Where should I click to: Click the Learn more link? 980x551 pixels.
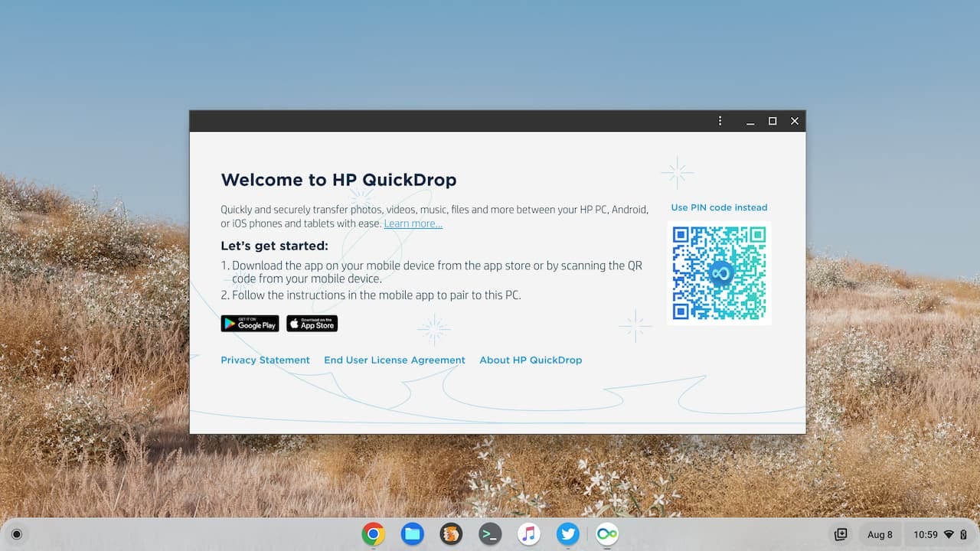tap(413, 223)
